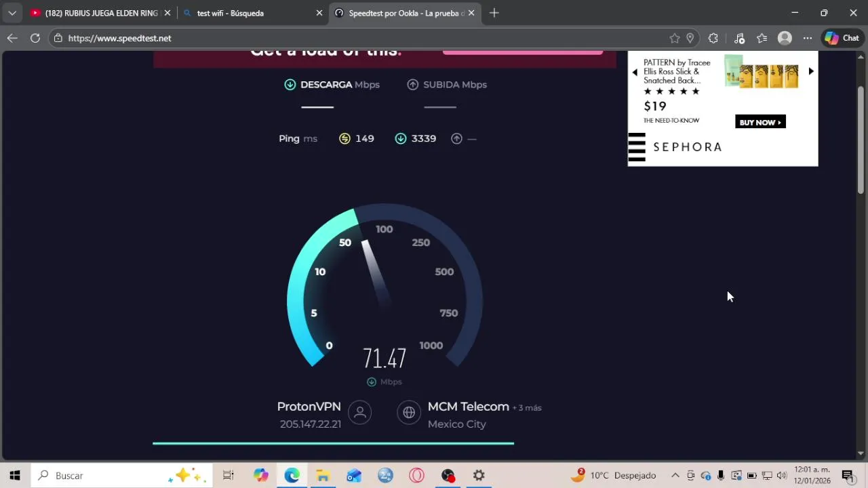Image resolution: width=868 pixels, height=488 pixels.
Task: Click the ad's next arrow
Action: [811, 71]
